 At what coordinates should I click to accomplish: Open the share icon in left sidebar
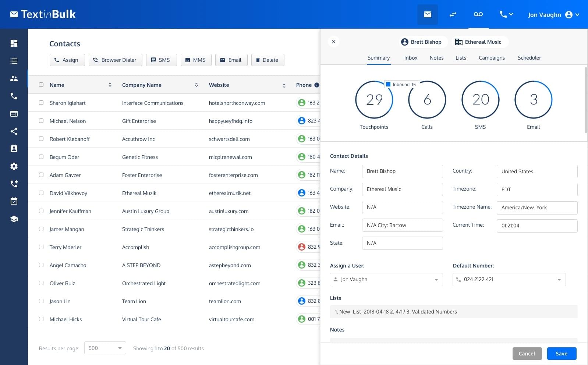pos(14,131)
